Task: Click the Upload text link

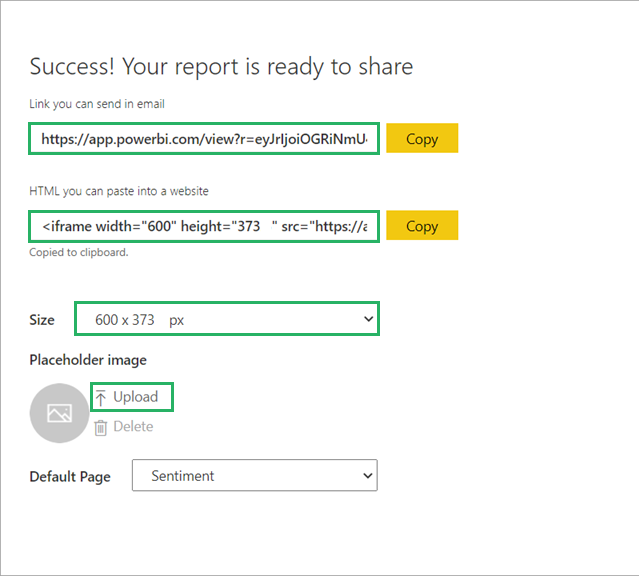Action: point(135,397)
